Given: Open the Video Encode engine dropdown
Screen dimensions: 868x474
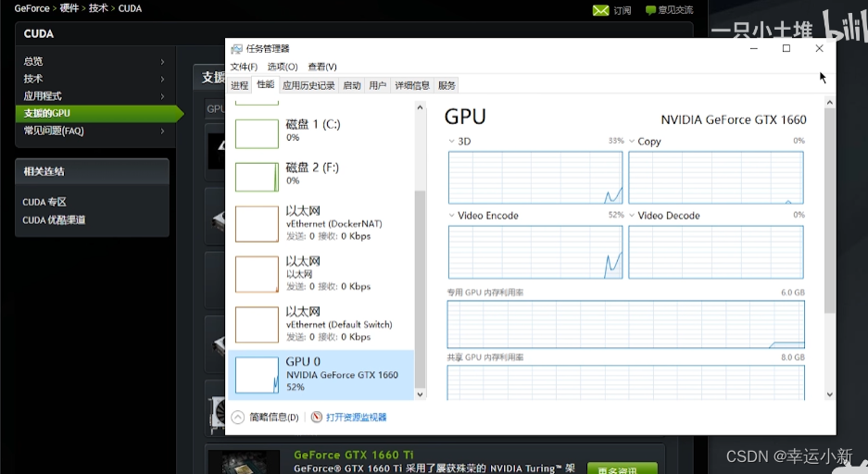Looking at the screenshot, I should pyautogui.click(x=452, y=215).
